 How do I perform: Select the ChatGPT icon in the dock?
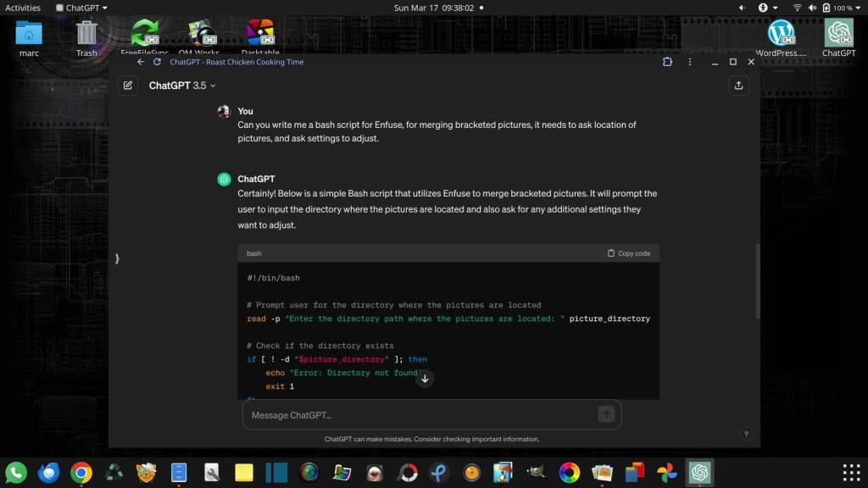click(x=699, y=473)
